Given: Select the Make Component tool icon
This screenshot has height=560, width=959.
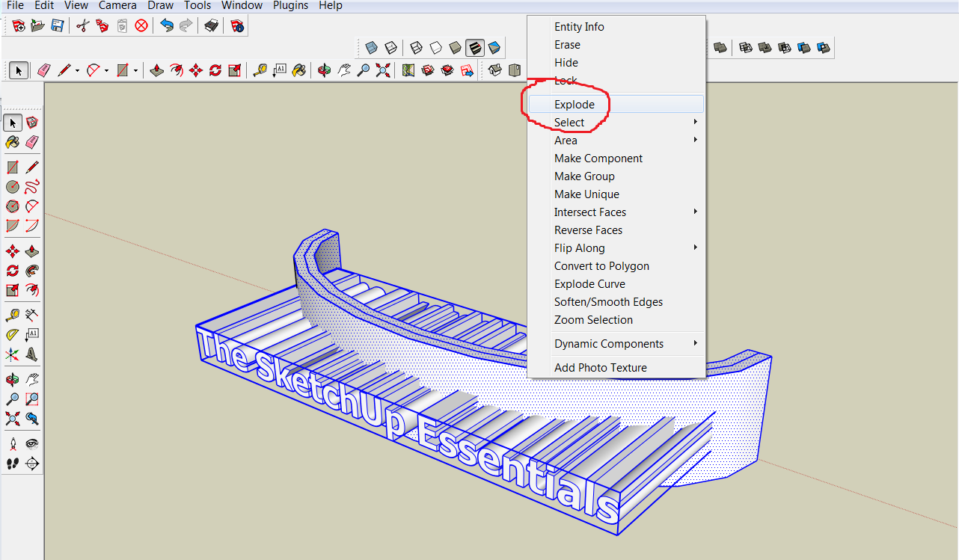Looking at the screenshot, I should coord(32,123).
